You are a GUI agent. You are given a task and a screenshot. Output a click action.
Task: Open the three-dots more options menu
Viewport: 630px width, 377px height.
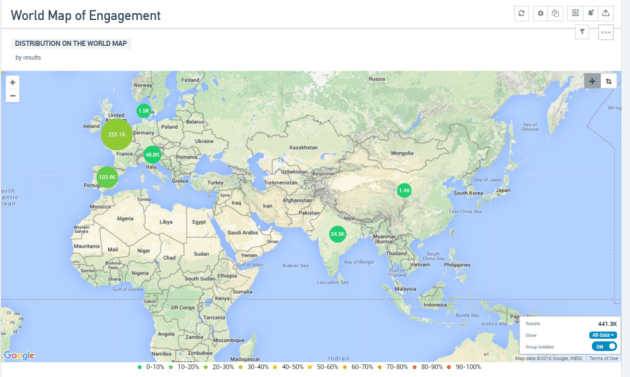[x=606, y=32]
